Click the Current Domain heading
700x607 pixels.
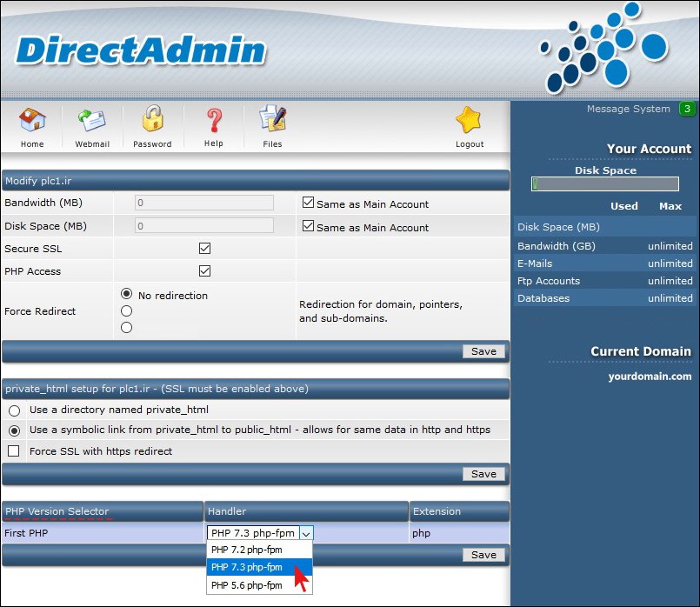point(641,351)
